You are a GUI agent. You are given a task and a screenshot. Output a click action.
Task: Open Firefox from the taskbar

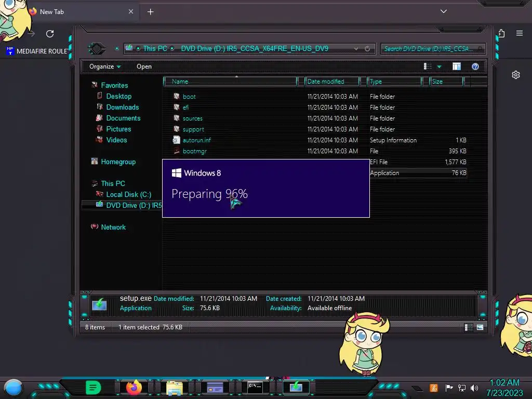pos(134,387)
